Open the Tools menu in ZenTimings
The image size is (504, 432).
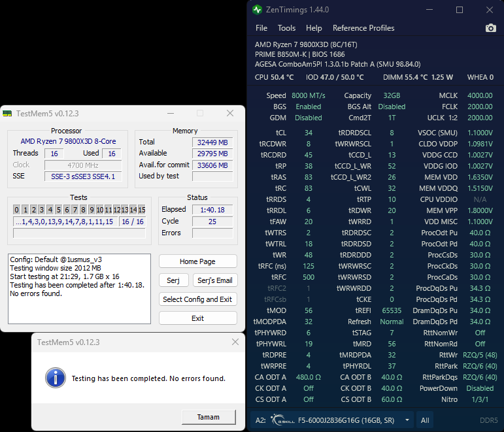tap(286, 28)
